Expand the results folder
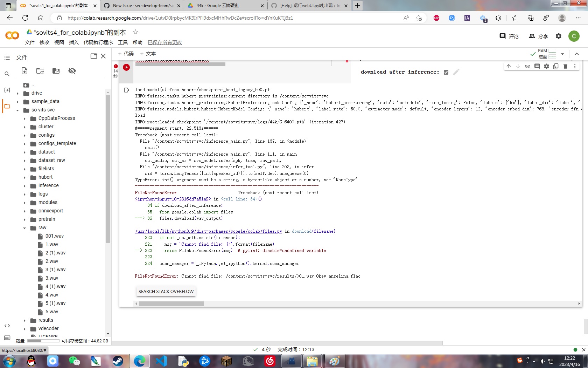This screenshot has height=368, width=588. coord(24,320)
